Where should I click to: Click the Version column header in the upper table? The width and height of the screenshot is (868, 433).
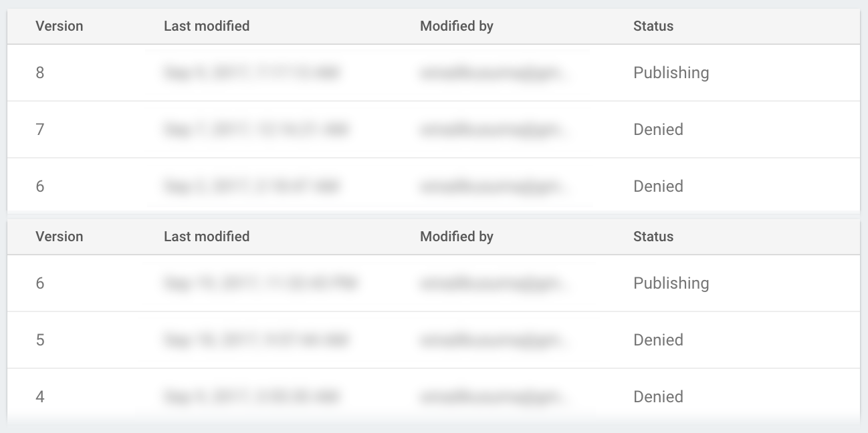pos(60,26)
